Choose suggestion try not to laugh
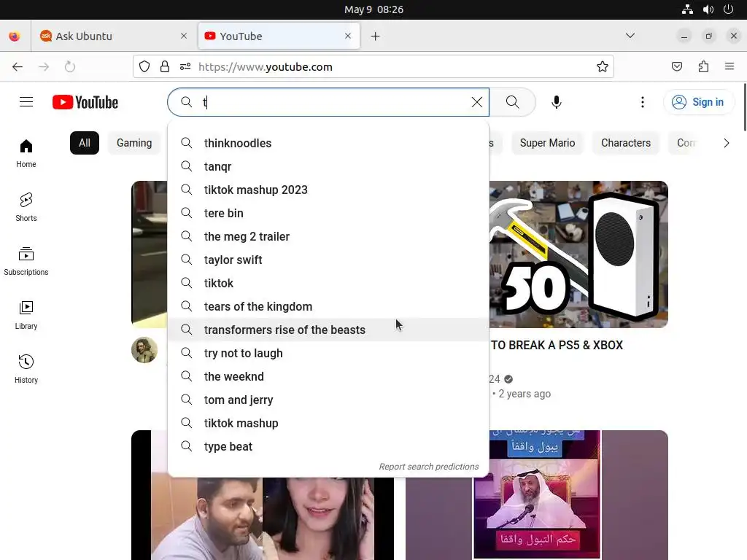Viewport: 747px width, 560px height. [328, 353]
